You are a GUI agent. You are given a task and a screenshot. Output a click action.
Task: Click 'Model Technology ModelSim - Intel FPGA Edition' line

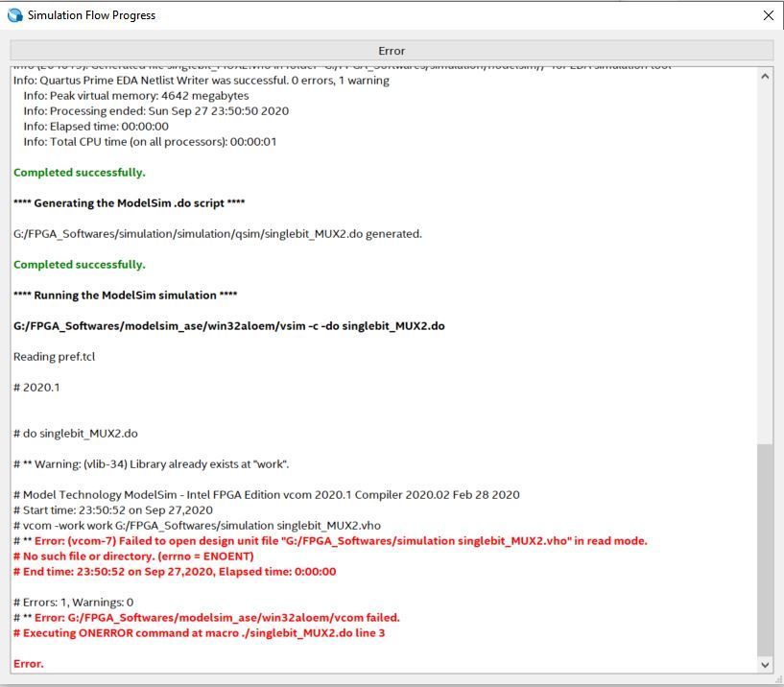point(267,495)
